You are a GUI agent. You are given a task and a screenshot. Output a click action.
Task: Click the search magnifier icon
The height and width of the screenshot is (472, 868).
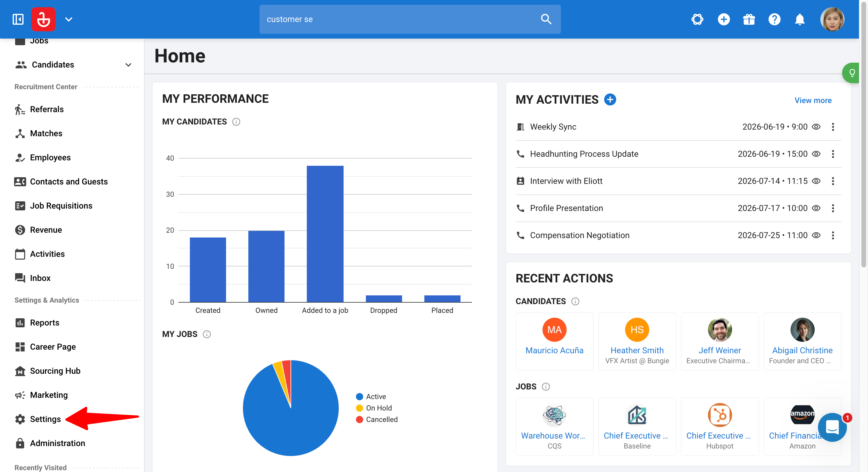[546, 19]
